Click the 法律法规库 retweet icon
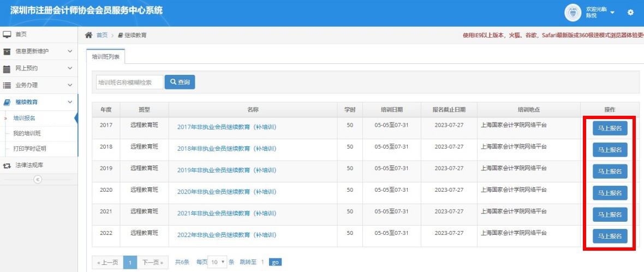The image size is (644, 272). tap(7, 165)
